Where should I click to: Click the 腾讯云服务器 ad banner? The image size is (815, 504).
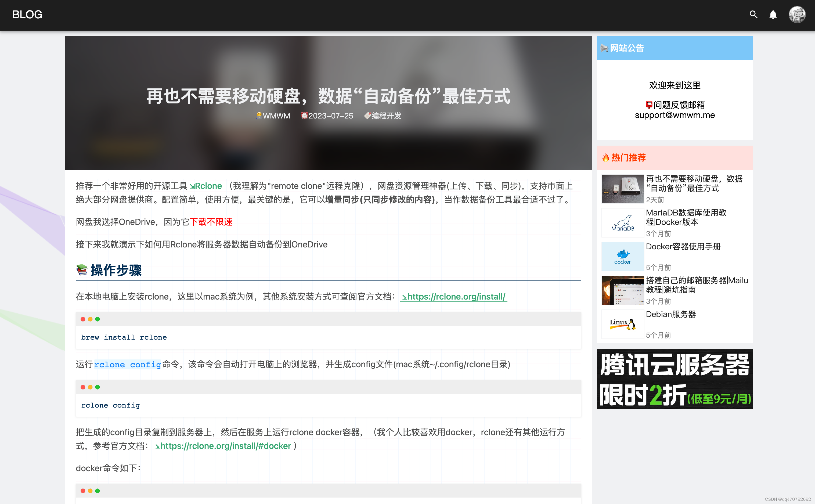(x=675, y=379)
